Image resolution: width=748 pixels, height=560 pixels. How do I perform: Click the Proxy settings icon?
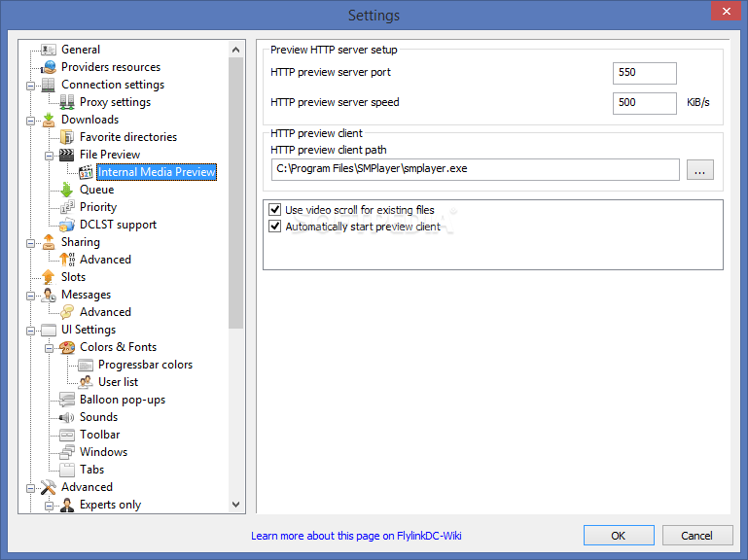click(x=67, y=102)
